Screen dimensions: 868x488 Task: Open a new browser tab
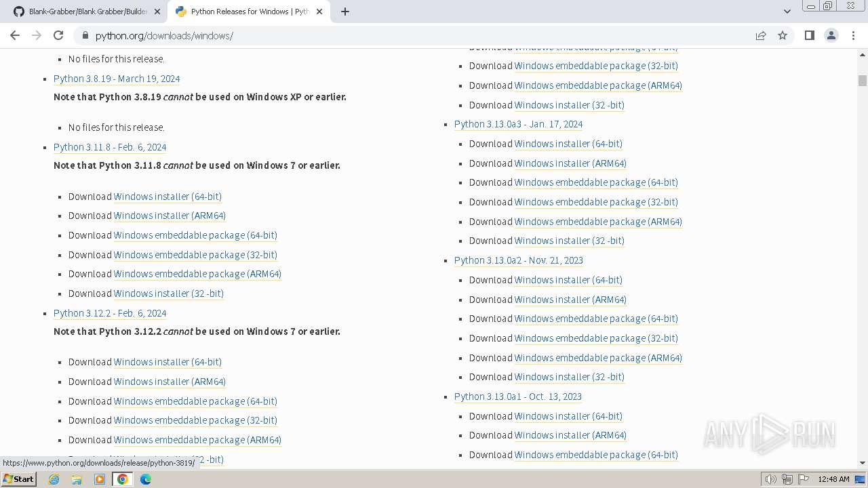pos(345,12)
